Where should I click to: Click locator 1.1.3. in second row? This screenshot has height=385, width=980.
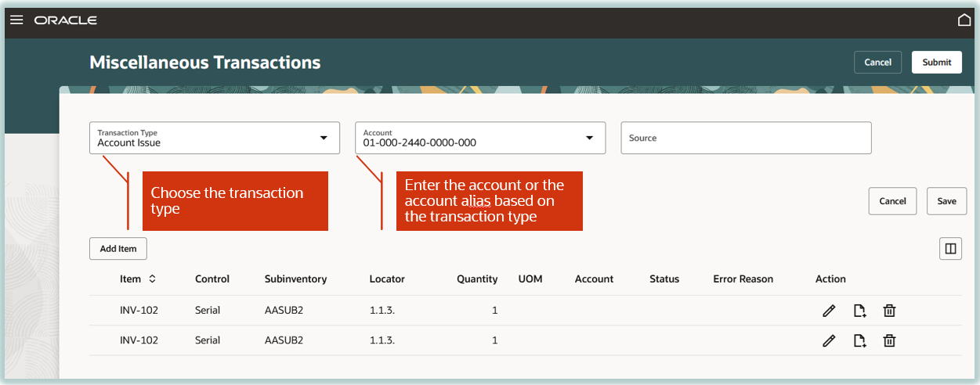382,340
